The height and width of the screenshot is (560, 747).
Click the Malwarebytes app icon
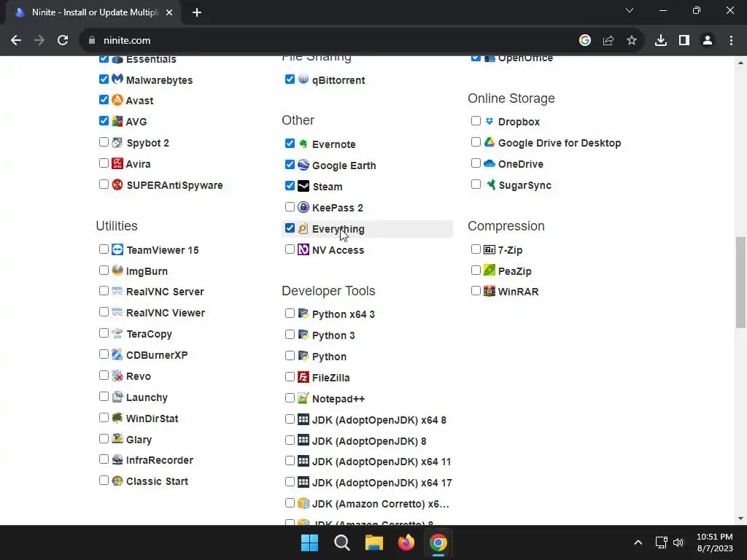tap(117, 79)
